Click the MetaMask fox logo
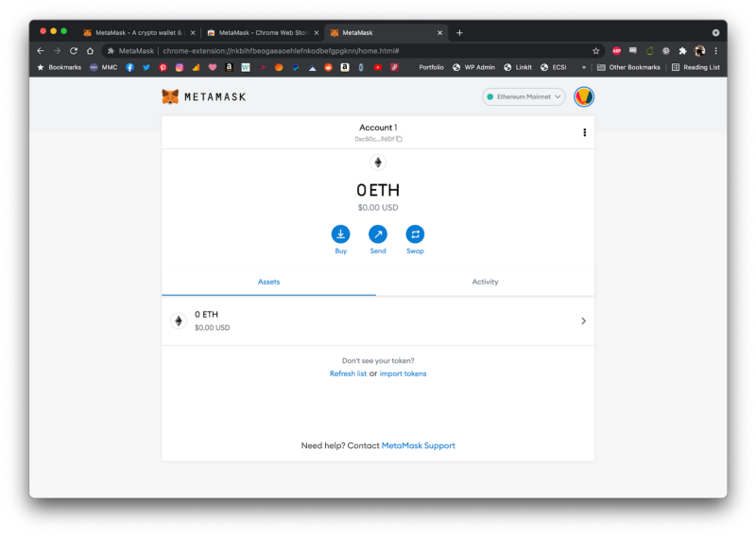Viewport: 756px width, 536px height. pos(170,97)
